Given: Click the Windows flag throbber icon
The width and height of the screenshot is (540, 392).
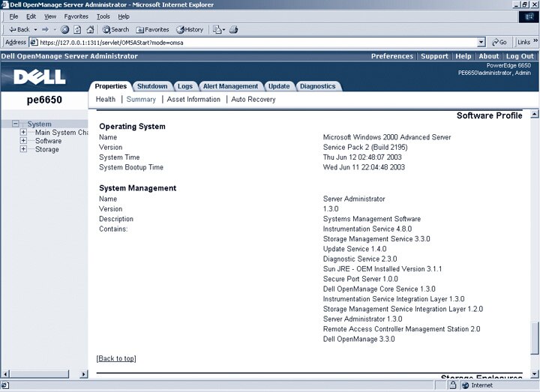Looking at the screenshot, I should 529,16.
